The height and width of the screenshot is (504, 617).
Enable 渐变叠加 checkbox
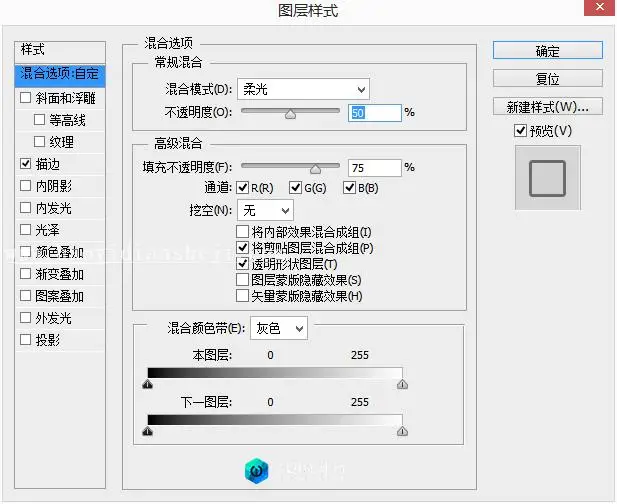pyautogui.click(x=26, y=273)
